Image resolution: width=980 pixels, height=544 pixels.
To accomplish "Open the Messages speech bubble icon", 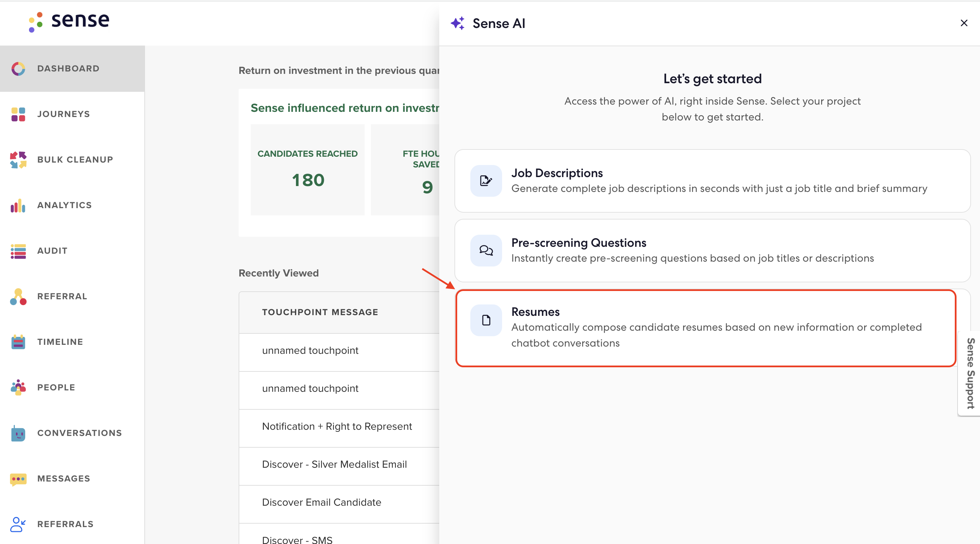I will tap(18, 479).
